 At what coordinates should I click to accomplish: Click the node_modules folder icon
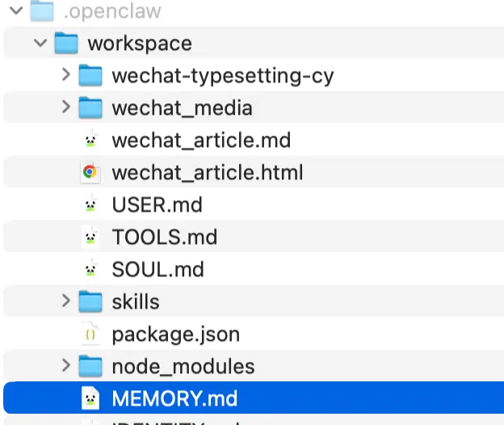click(90, 366)
